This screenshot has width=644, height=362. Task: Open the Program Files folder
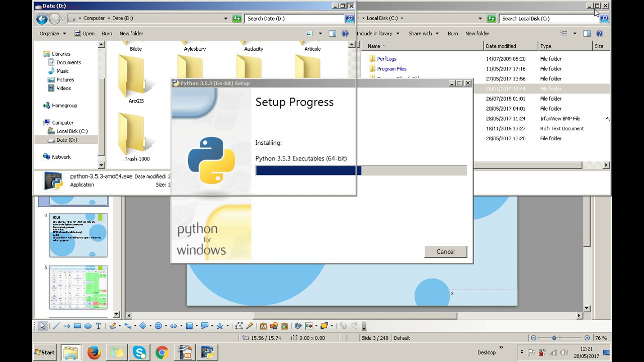coord(391,69)
